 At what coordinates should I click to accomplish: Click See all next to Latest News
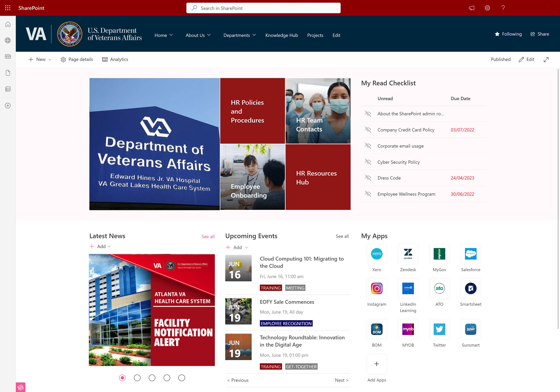coord(208,236)
